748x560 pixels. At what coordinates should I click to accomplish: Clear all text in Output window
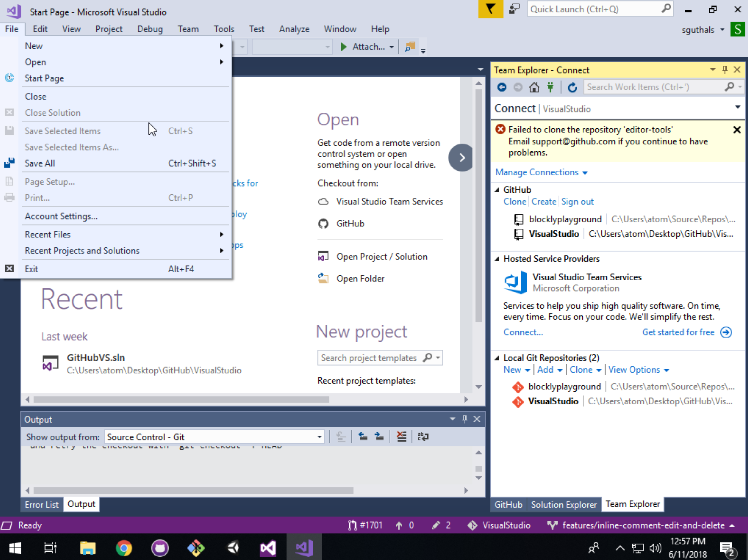[402, 437]
